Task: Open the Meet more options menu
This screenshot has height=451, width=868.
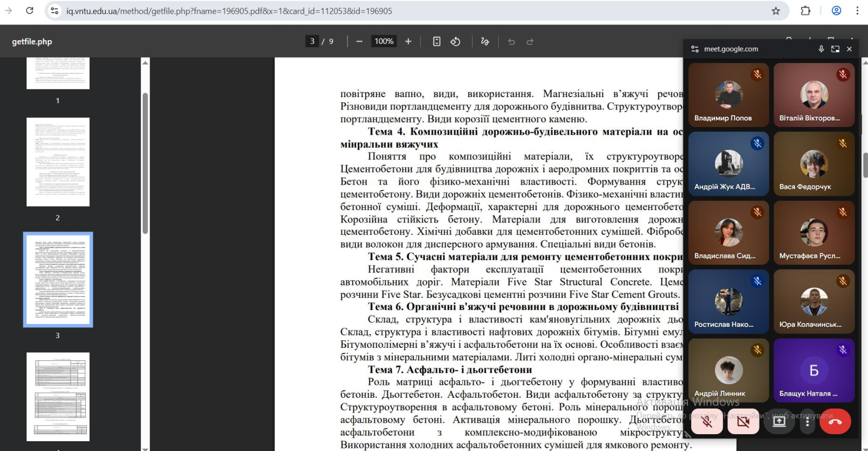Action: click(x=807, y=422)
